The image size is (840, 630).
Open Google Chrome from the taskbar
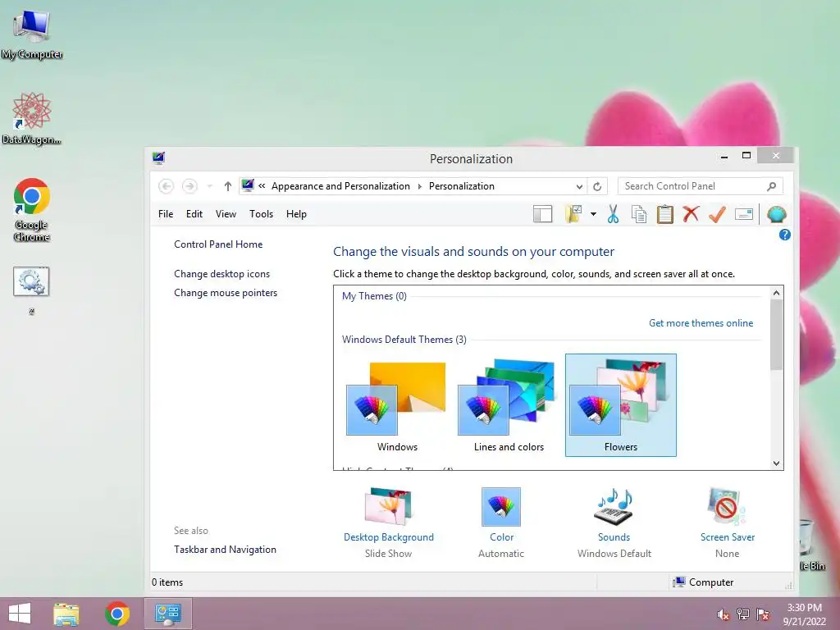(x=116, y=614)
